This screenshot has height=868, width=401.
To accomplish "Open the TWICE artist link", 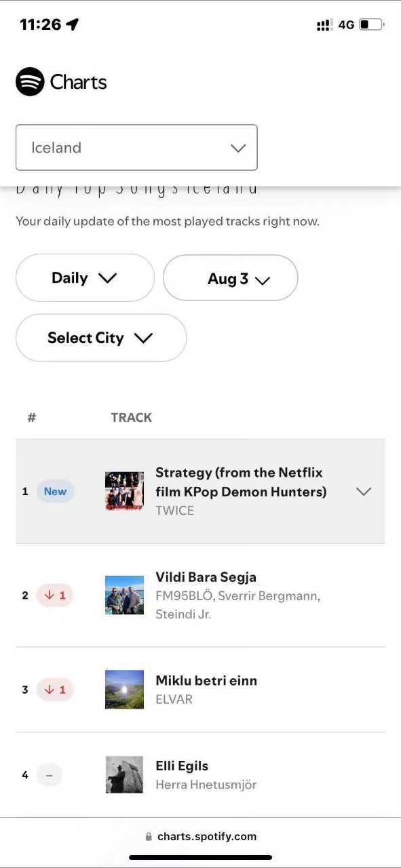I will 175,511.
